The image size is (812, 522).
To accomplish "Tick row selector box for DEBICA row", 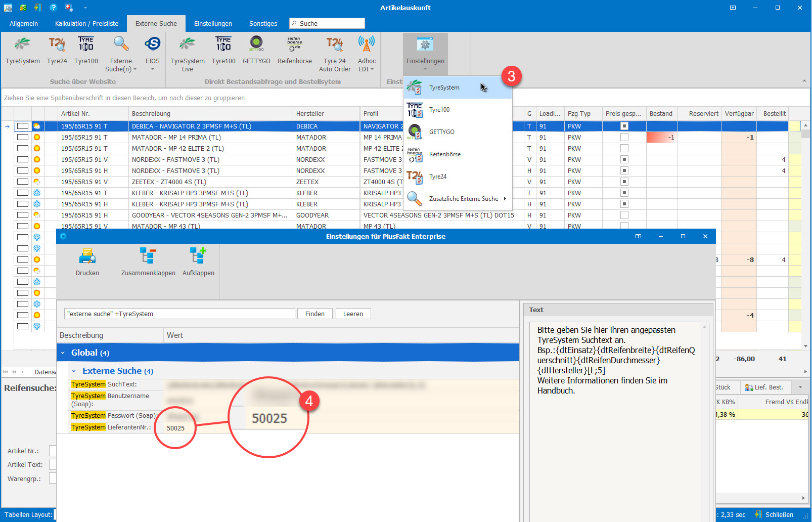I will point(23,126).
